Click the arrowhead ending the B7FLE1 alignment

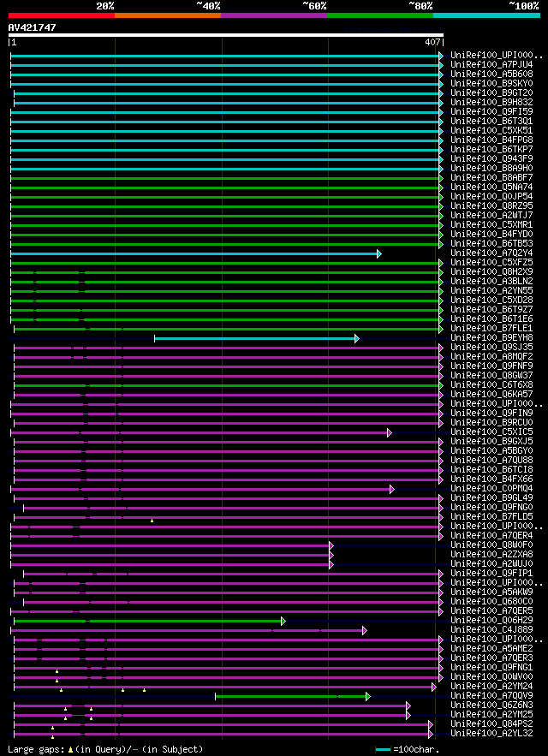441,329
